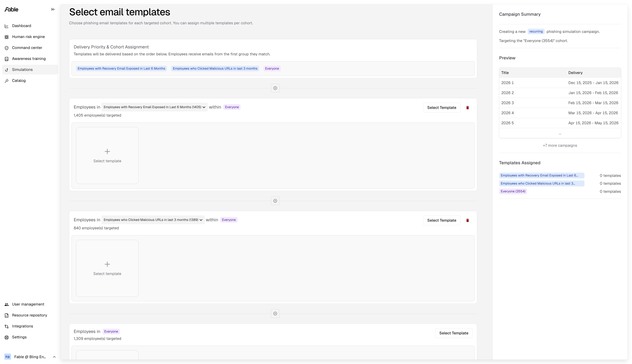Go to Resource repository

(29, 316)
